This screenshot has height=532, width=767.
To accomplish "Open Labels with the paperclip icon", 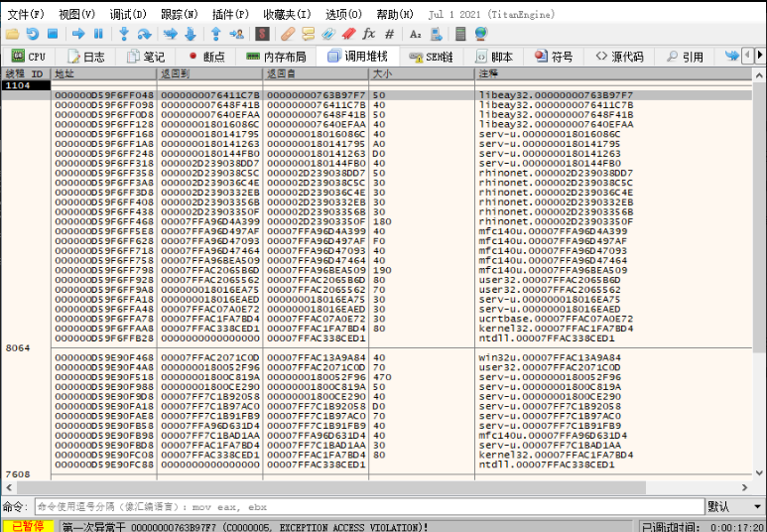I will (328, 34).
